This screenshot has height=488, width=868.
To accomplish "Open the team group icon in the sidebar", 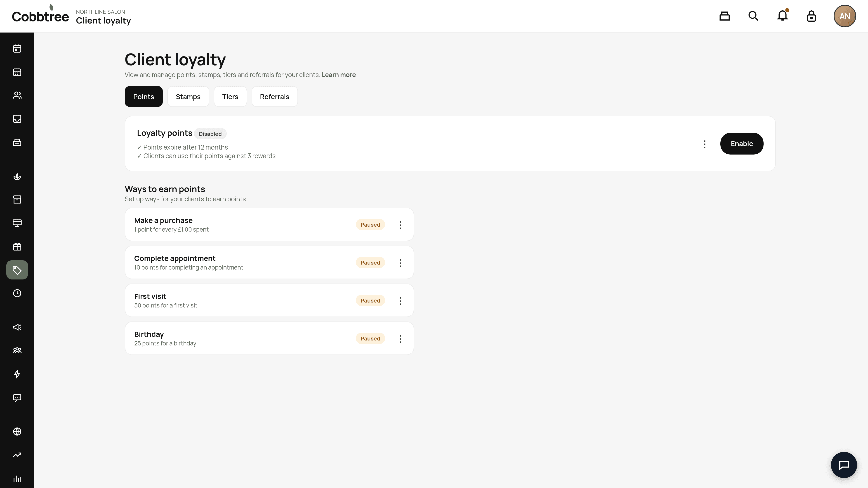I will pyautogui.click(x=17, y=351).
